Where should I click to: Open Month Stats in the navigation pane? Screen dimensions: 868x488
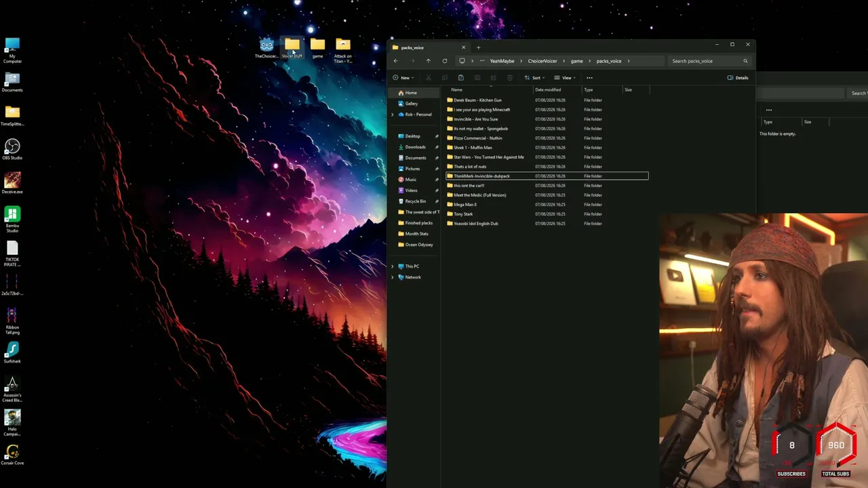[415, 234]
